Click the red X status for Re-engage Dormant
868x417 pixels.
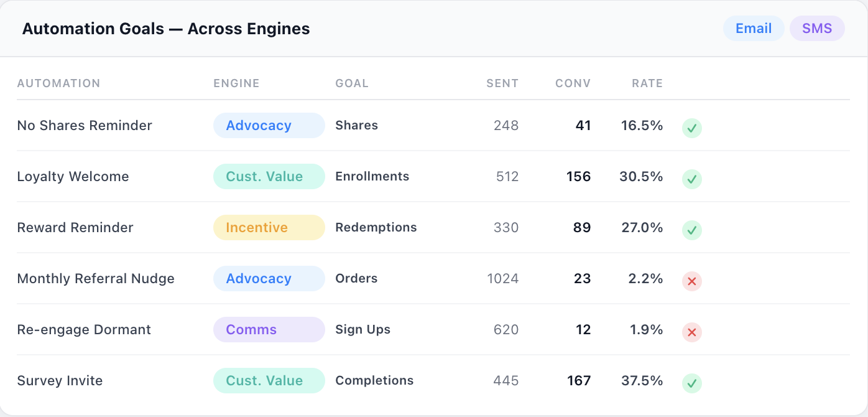pos(691,332)
